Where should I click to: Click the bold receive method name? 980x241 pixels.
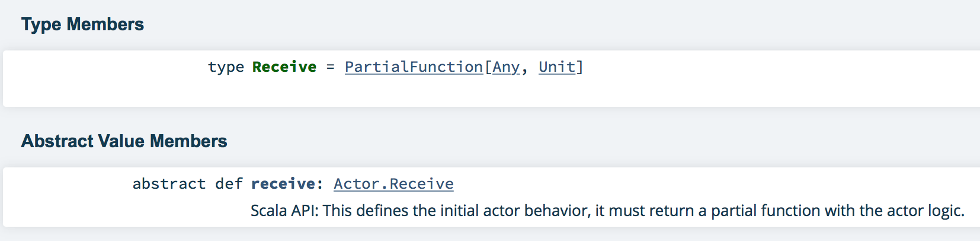coord(282,184)
